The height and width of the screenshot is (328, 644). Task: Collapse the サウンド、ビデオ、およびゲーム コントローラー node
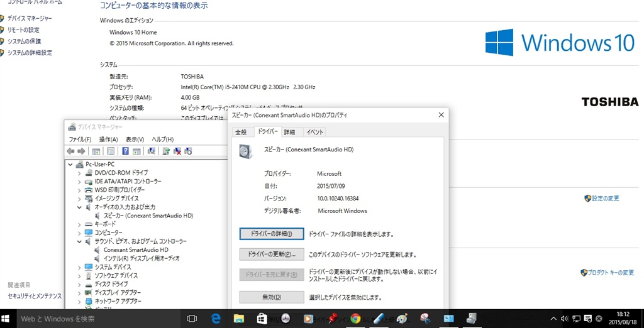point(80,241)
